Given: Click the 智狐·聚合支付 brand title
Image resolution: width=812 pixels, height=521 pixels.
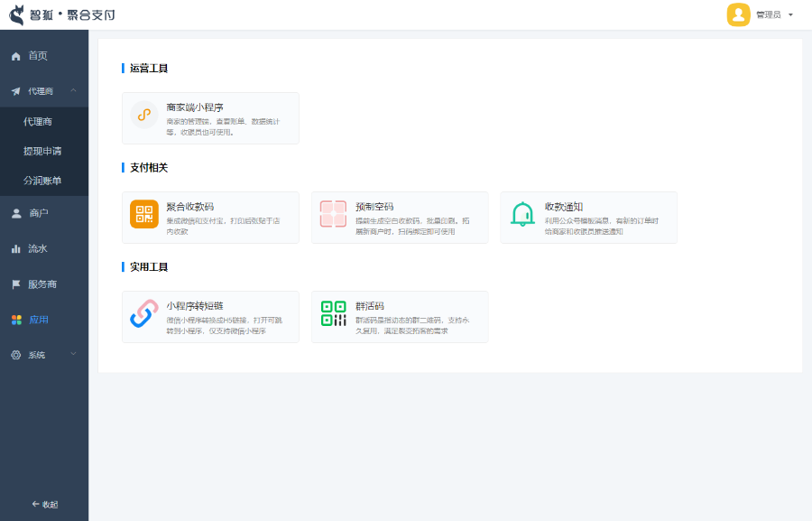Looking at the screenshot, I should [x=72, y=15].
